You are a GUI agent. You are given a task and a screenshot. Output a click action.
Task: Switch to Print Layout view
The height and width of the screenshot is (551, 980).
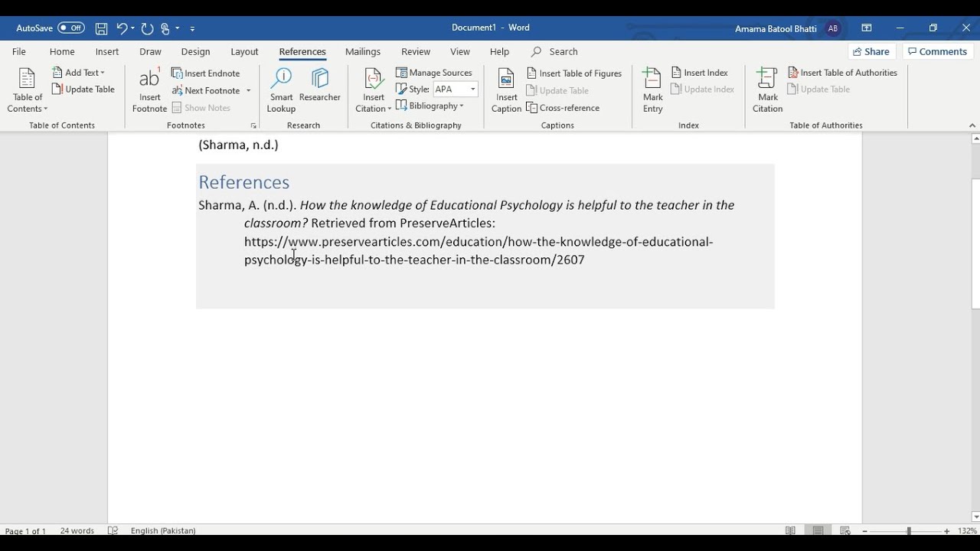click(818, 531)
